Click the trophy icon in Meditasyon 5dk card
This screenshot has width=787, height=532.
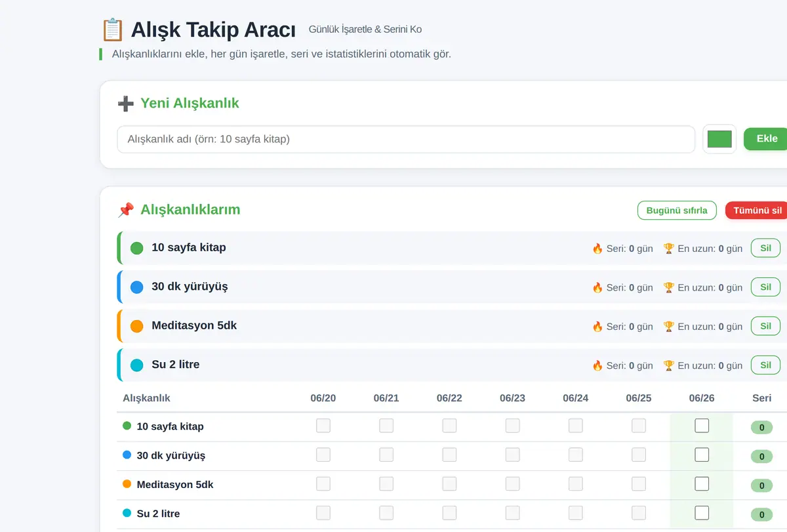669,327
